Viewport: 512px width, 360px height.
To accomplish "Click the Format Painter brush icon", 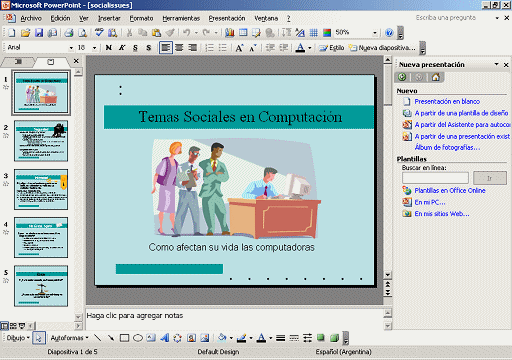I will click(x=170, y=33).
